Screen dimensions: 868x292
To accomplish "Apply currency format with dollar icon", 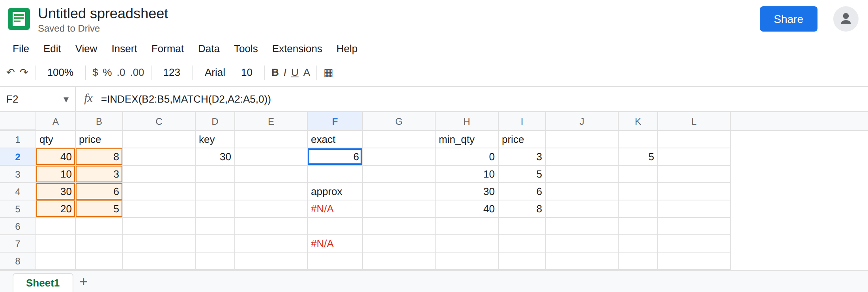I will [x=95, y=72].
